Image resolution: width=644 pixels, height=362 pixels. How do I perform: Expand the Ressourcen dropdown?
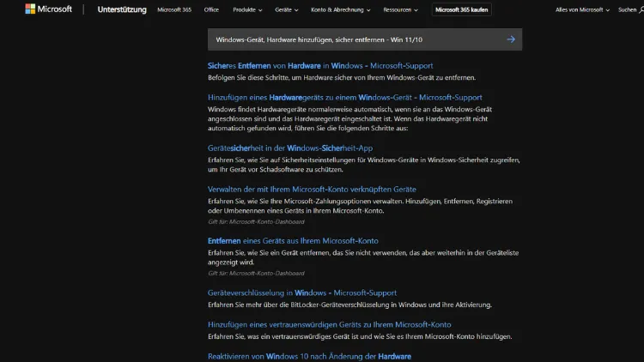[400, 9]
